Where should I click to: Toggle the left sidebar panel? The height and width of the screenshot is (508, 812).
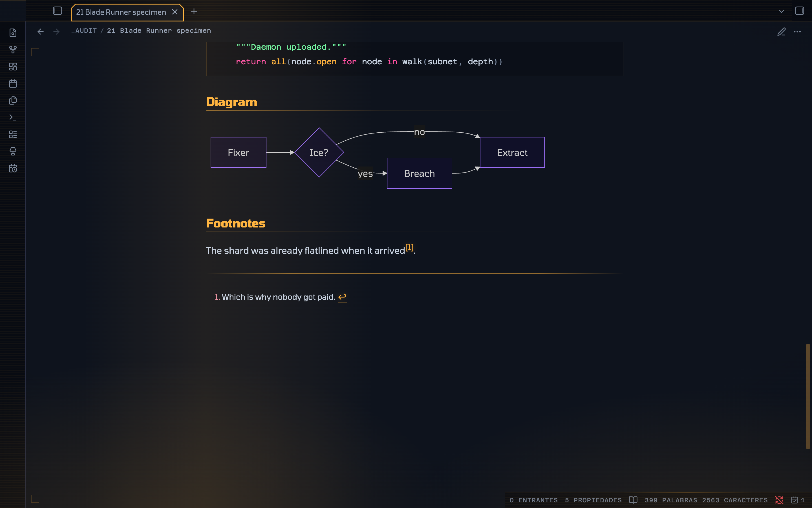point(58,11)
